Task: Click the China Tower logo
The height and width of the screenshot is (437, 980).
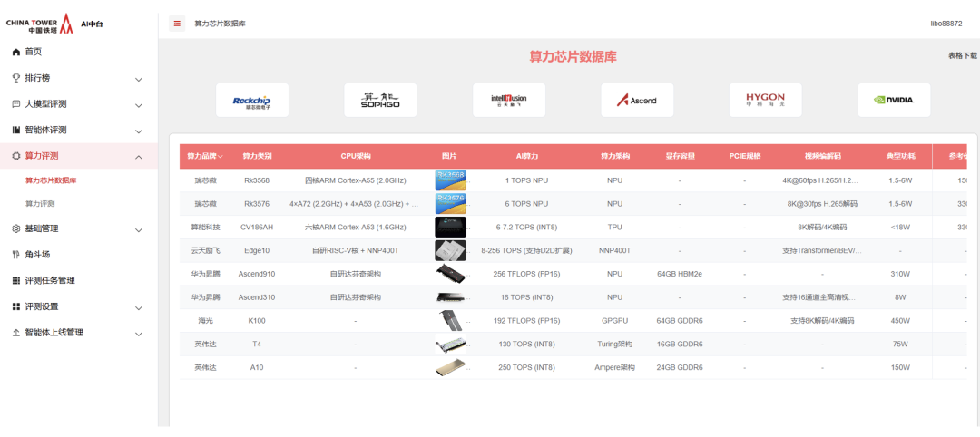Action: (x=40, y=24)
